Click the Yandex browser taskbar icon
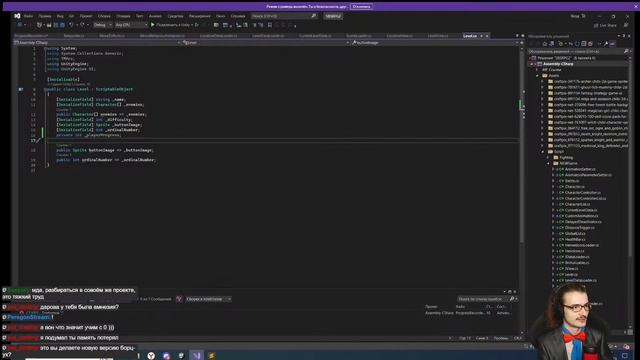This screenshot has height=360, width=640. [x=151, y=356]
